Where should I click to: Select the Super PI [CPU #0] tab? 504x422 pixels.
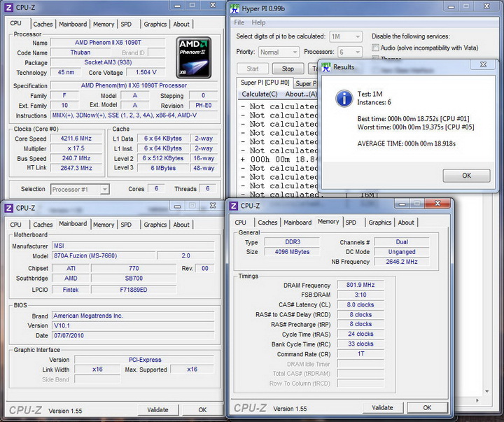(x=265, y=83)
